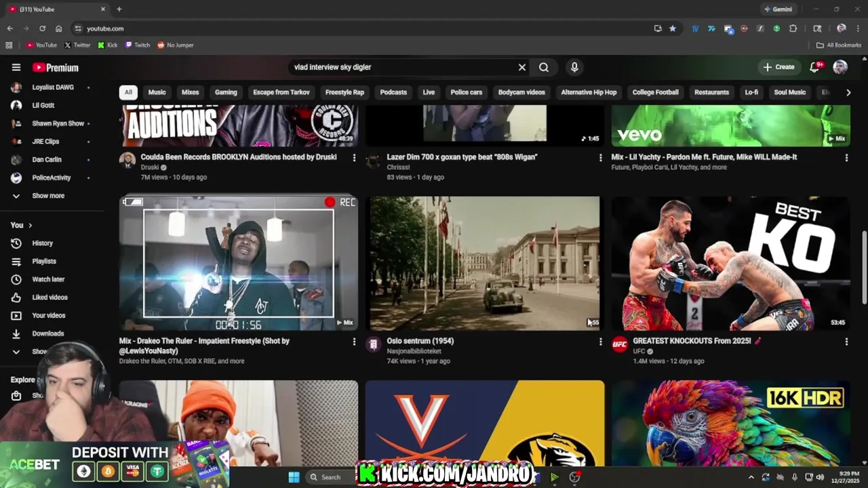Open Watch later in the sidebar
Screen dimensions: 868x488
48,279
